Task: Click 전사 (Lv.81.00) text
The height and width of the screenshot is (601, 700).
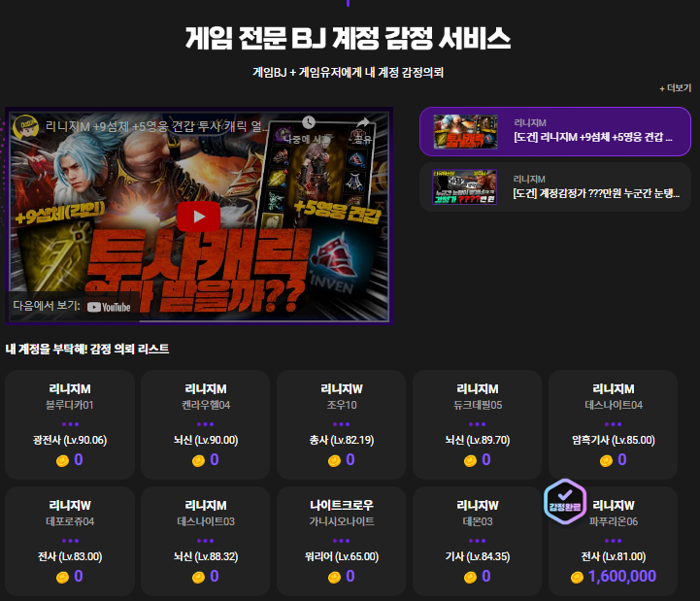Action: coord(613,556)
